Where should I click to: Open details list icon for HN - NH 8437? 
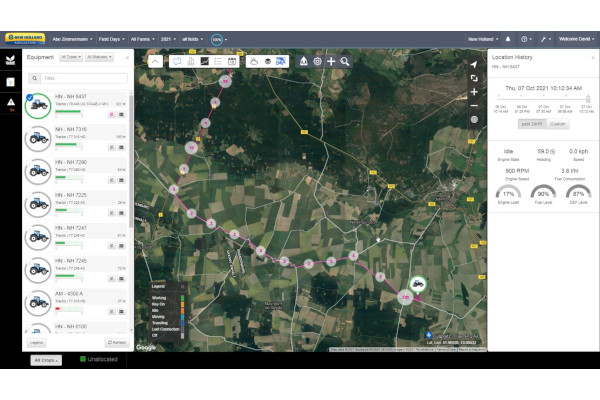click(x=121, y=114)
